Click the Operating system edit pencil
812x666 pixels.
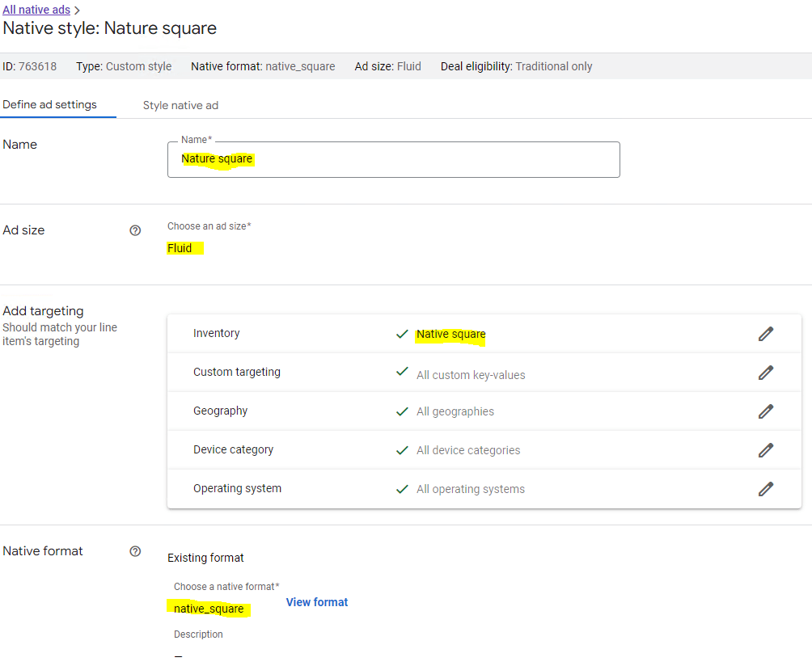766,489
